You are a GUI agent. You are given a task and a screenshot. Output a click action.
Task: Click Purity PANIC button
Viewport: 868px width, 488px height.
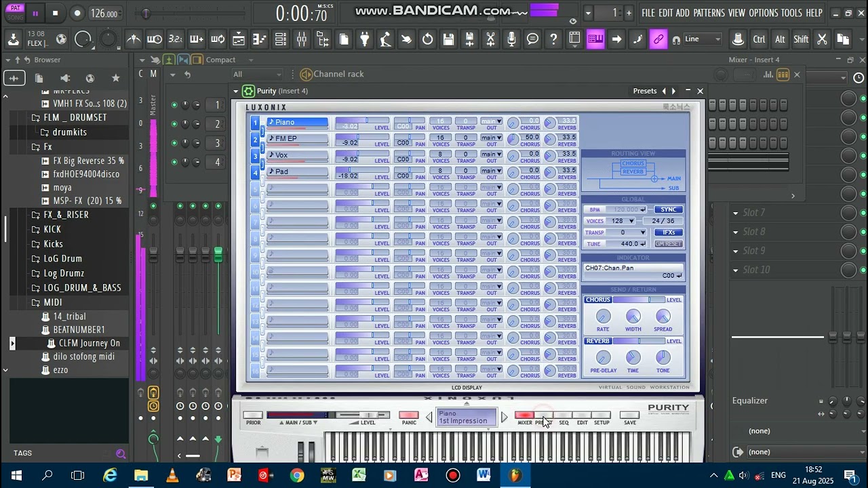[409, 415]
